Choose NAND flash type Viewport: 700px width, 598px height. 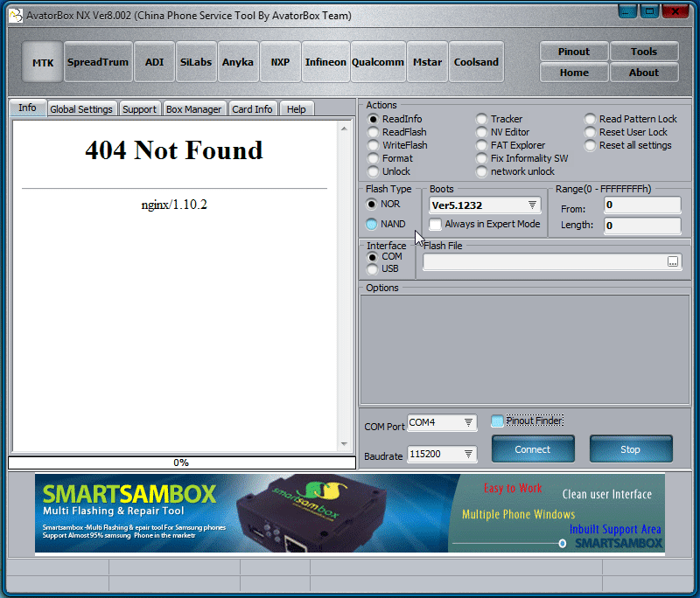click(371, 224)
